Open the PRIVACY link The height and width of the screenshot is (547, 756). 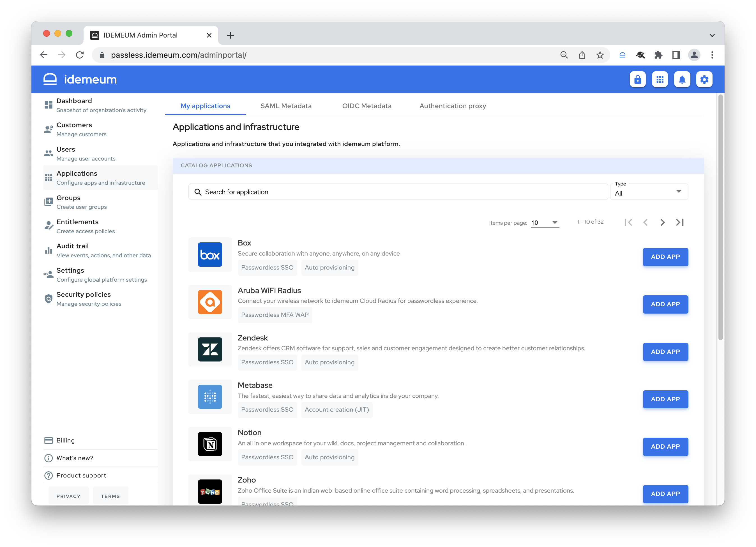pyautogui.click(x=68, y=496)
